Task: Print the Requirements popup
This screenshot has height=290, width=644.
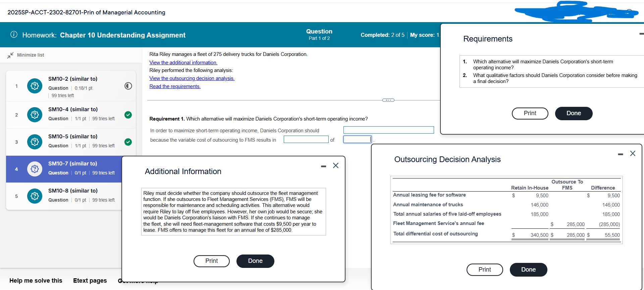Action: (x=530, y=114)
